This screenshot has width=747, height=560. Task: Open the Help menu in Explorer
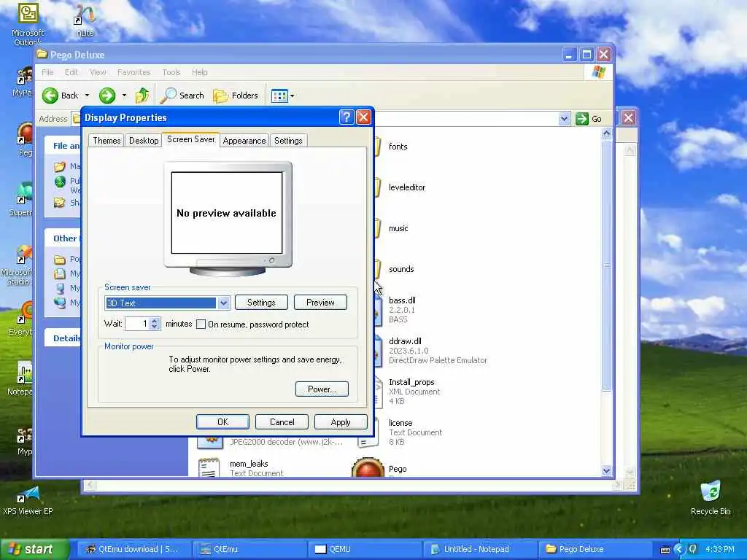200,72
